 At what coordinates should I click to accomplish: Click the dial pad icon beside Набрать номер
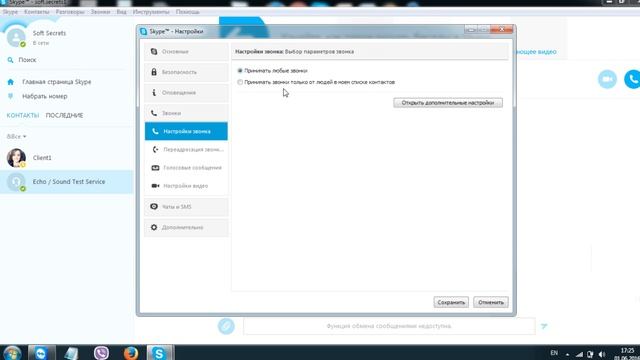coord(11,96)
